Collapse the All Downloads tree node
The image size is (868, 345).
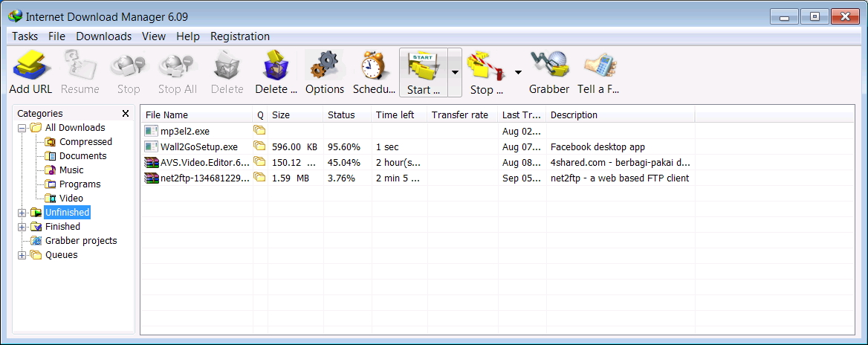point(22,128)
